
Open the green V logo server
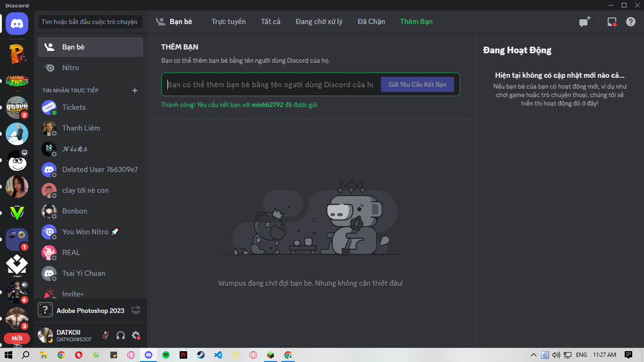17,213
